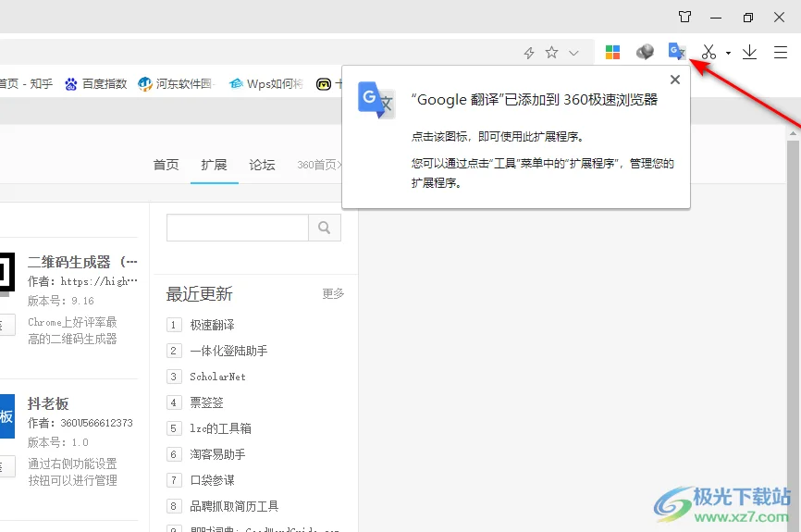This screenshot has width=801, height=532.
Task: Open Wps如何将 bookmark
Action: [x=265, y=84]
